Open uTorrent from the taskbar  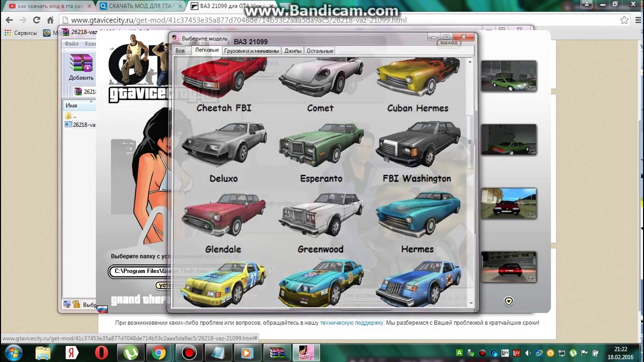130,352
